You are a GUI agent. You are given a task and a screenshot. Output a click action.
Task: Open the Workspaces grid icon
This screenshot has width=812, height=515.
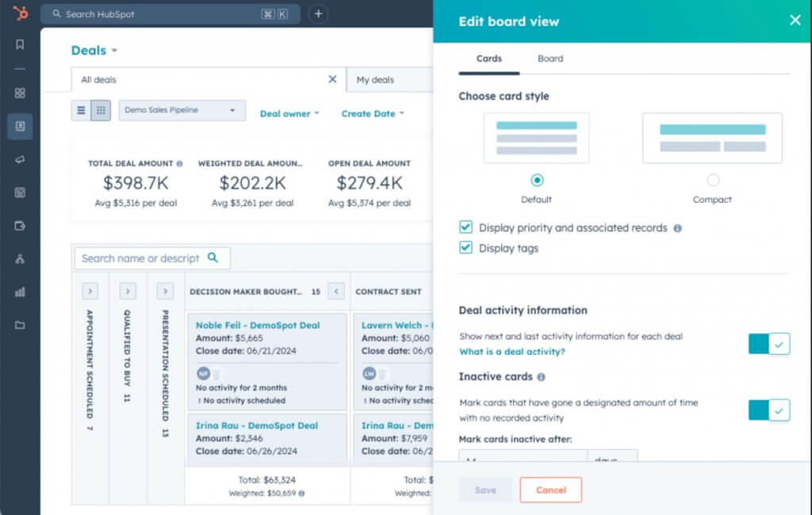tap(20, 93)
